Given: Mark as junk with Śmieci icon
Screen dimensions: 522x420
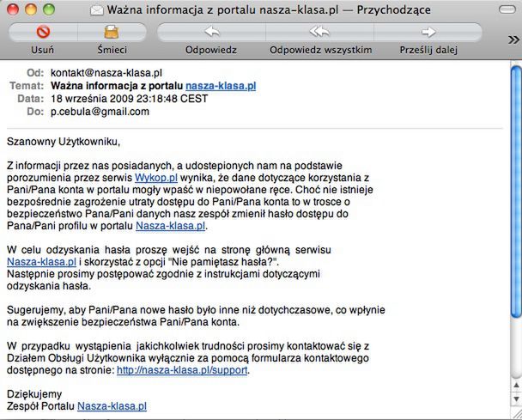Looking at the screenshot, I should (112, 33).
